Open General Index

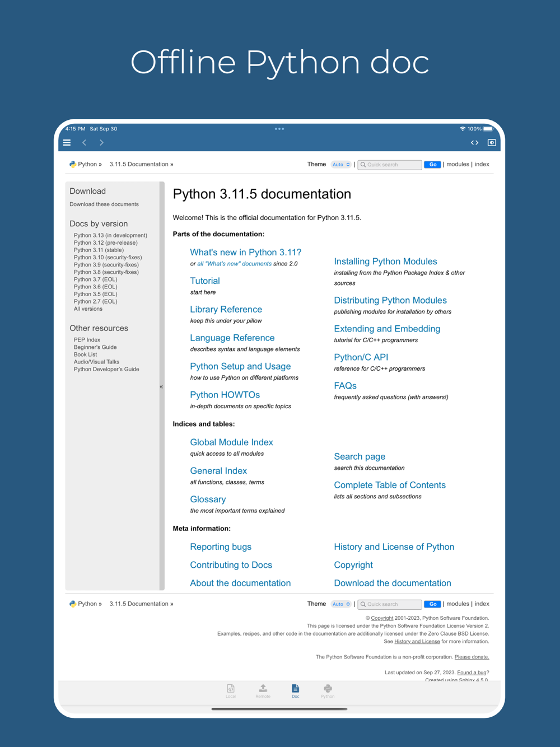218,471
